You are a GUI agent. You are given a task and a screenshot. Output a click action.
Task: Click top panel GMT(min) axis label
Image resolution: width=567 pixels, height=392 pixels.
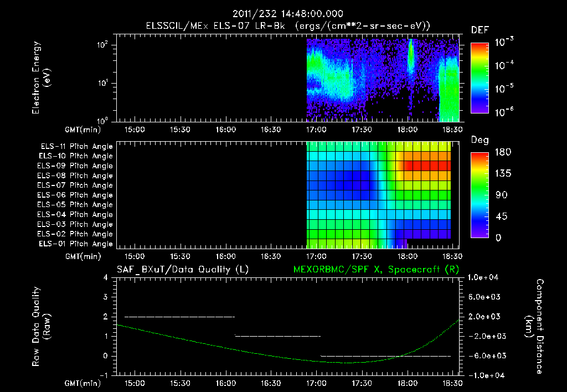(x=83, y=130)
